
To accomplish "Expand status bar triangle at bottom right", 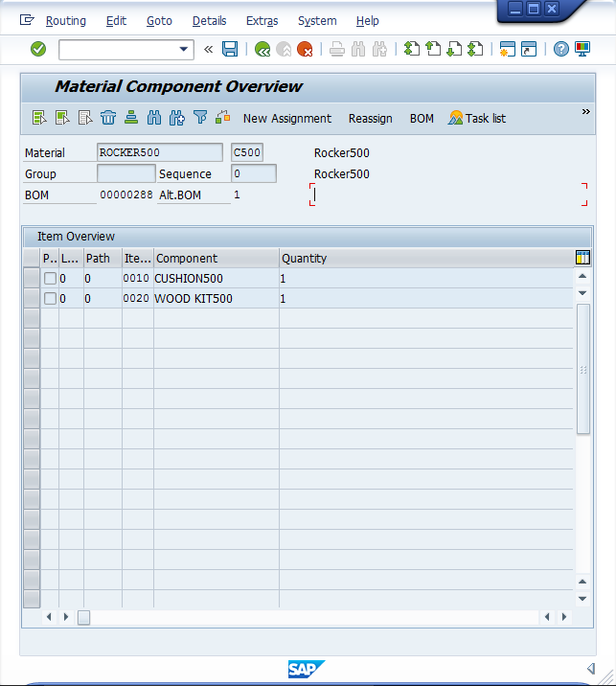I will click(591, 668).
